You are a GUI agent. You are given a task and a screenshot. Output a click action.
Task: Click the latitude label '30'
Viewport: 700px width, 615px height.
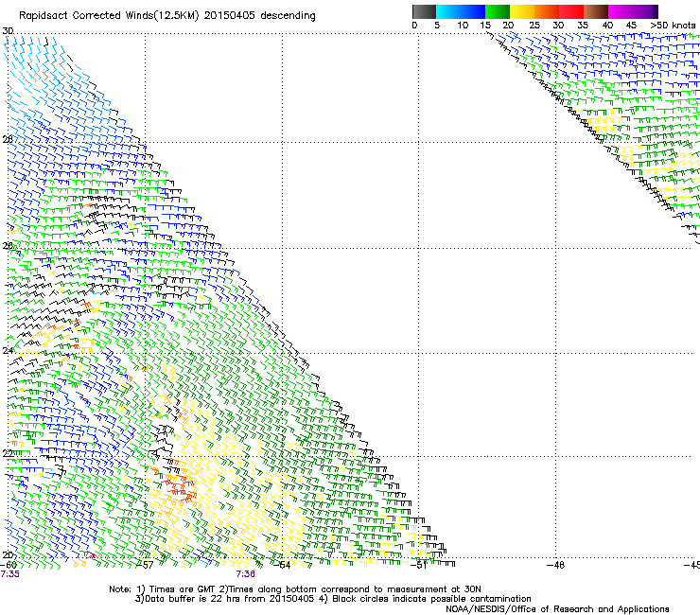8,31
